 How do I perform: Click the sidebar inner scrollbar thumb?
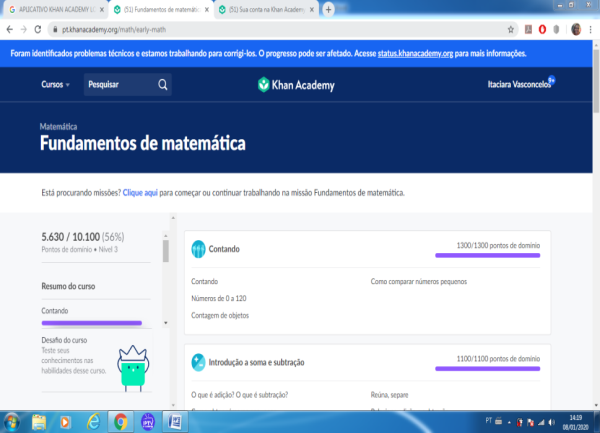166,251
